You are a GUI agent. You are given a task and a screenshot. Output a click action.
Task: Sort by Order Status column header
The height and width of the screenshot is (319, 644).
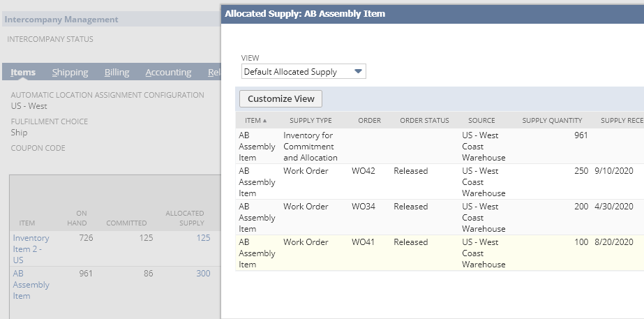pos(424,120)
